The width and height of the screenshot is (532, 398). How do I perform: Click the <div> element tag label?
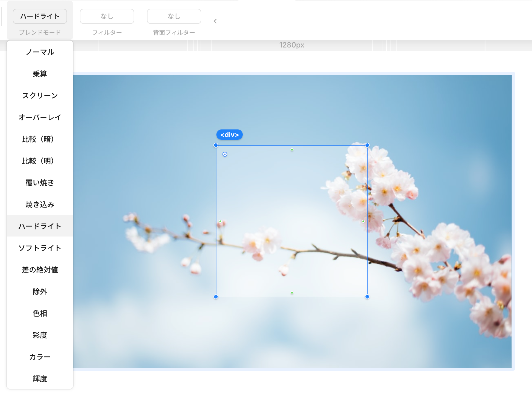coord(229,135)
